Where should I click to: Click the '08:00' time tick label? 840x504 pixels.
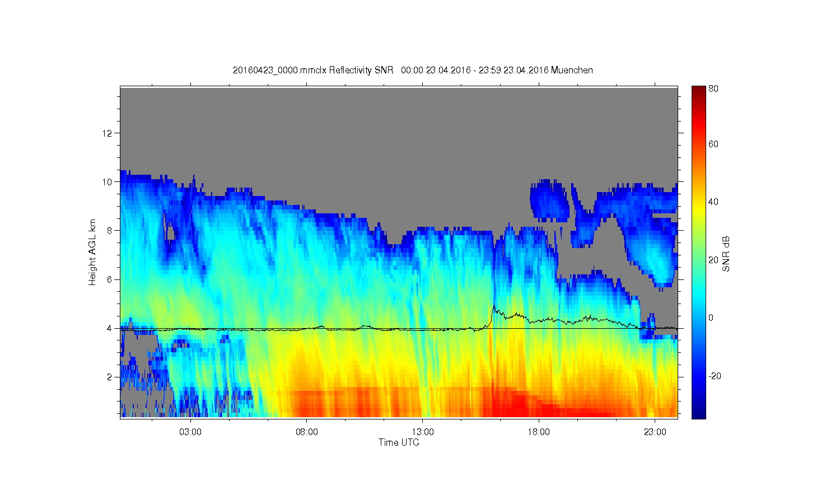pos(307,432)
